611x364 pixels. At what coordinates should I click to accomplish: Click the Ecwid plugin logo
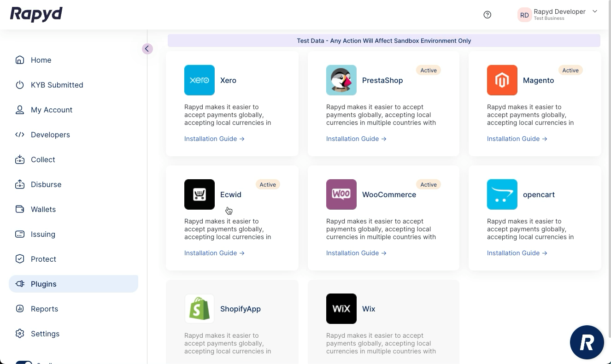click(x=200, y=194)
